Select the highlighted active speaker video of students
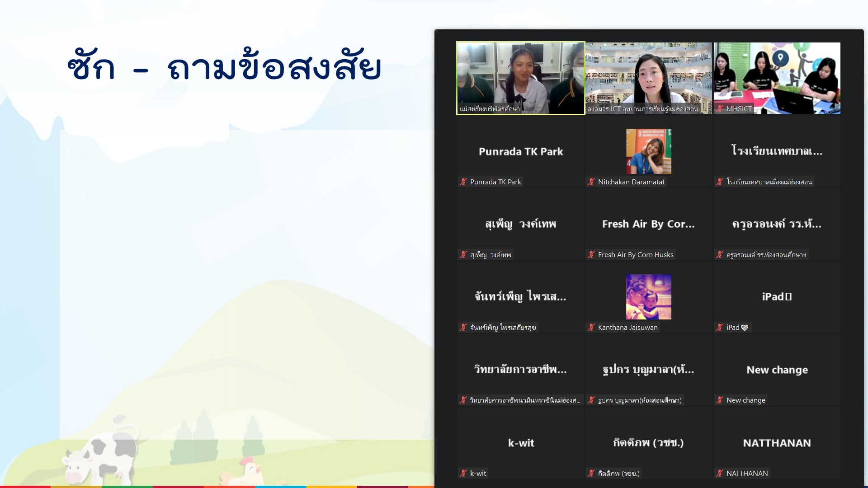This screenshot has width=868, height=488. pyautogui.click(x=520, y=78)
